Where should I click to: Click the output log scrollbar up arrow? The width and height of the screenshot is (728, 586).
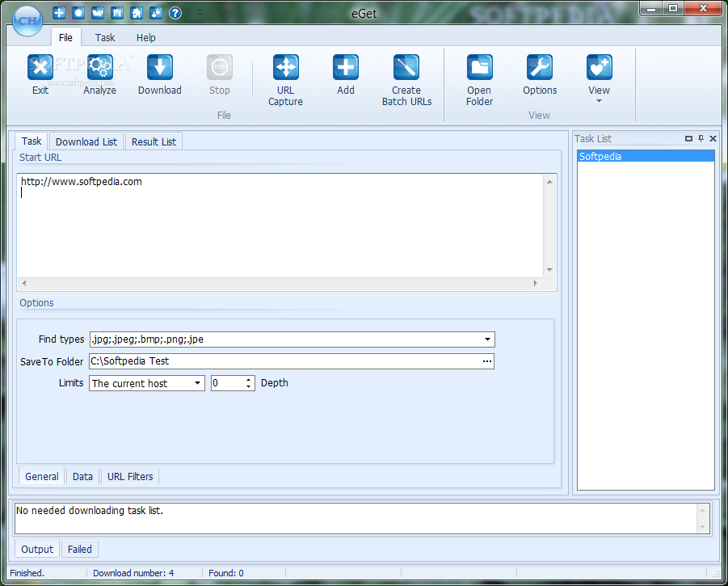[702, 510]
